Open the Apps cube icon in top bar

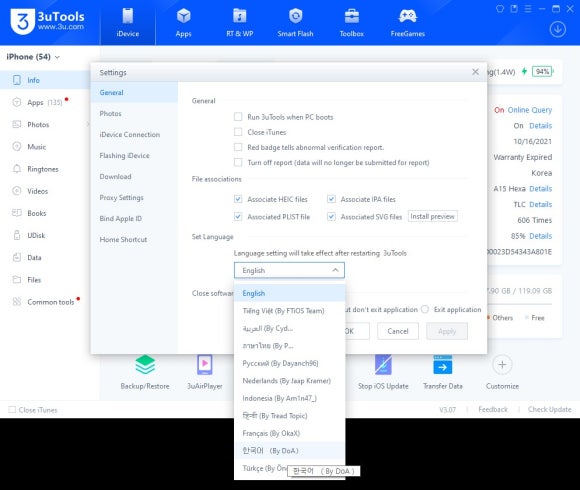[x=183, y=16]
